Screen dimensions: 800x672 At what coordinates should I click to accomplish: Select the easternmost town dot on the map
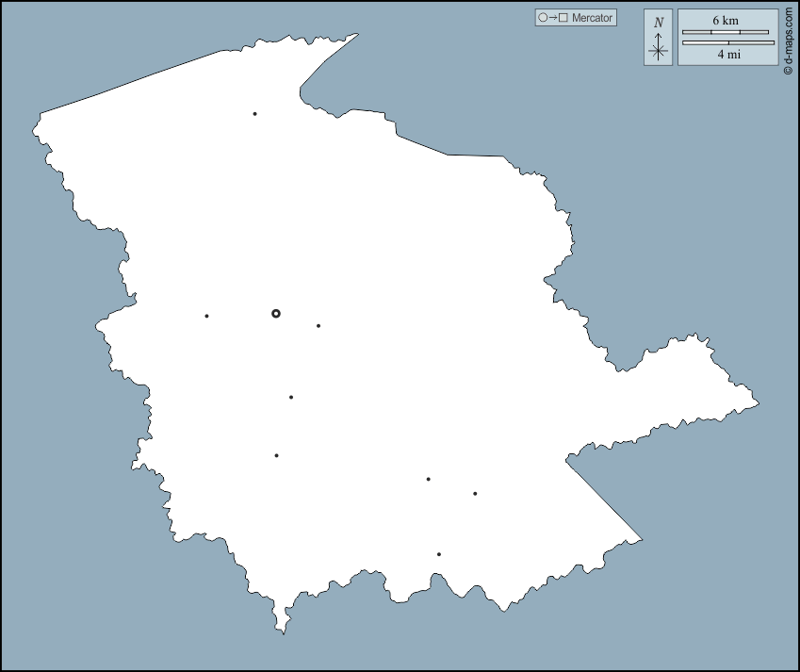tap(475, 493)
